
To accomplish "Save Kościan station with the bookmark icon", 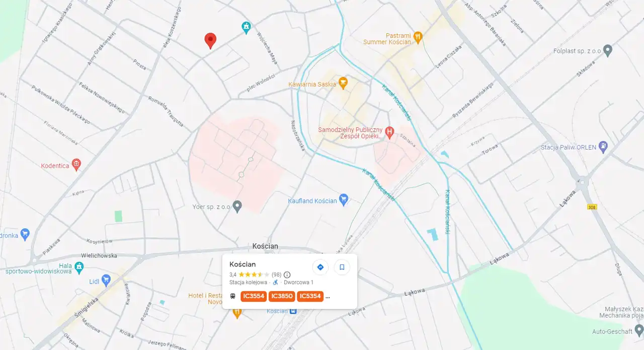I will pos(342,267).
